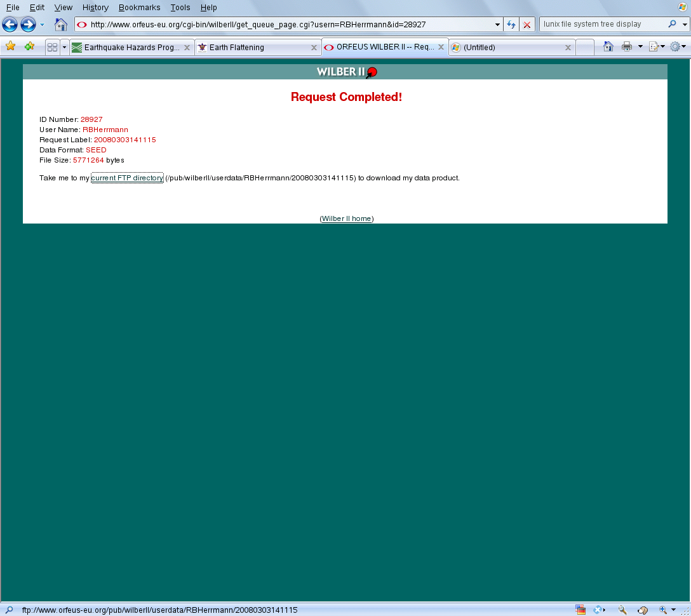The height and width of the screenshot is (616, 691).
Task: Open favorites with the yellow star icon
Action: pos(11,46)
